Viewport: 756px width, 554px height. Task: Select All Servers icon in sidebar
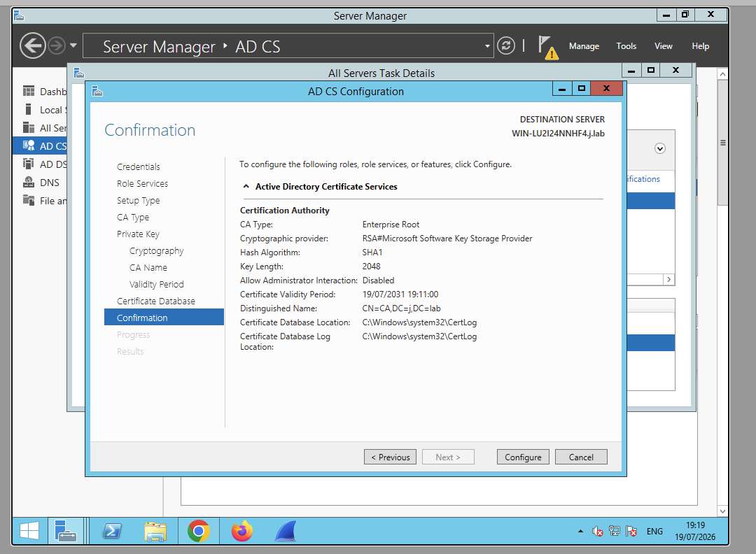coord(29,128)
